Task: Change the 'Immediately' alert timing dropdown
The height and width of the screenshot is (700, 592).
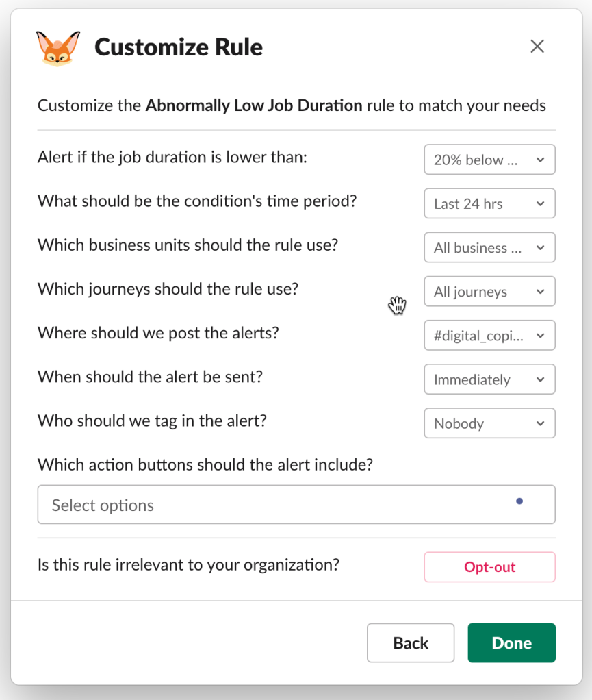Action: 489,379
